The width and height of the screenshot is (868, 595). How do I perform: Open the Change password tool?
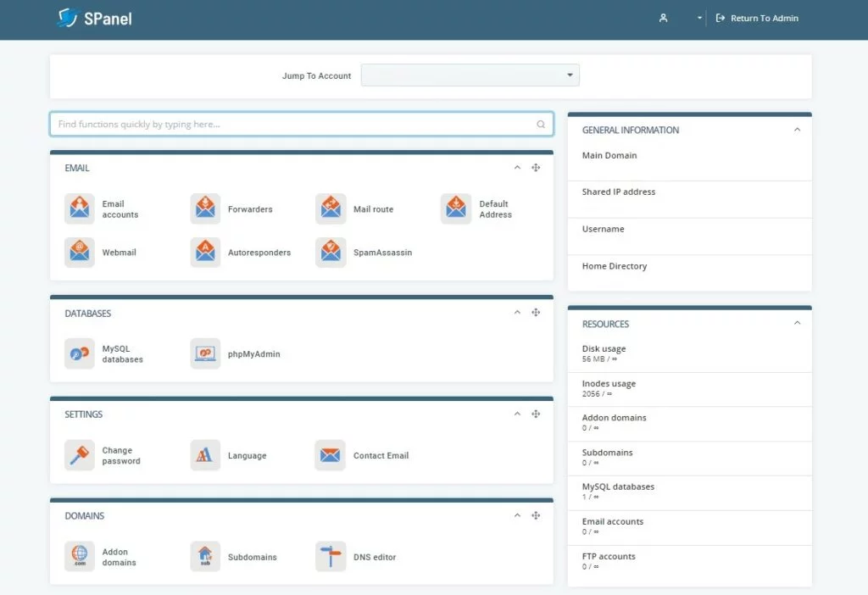(80, 455)
